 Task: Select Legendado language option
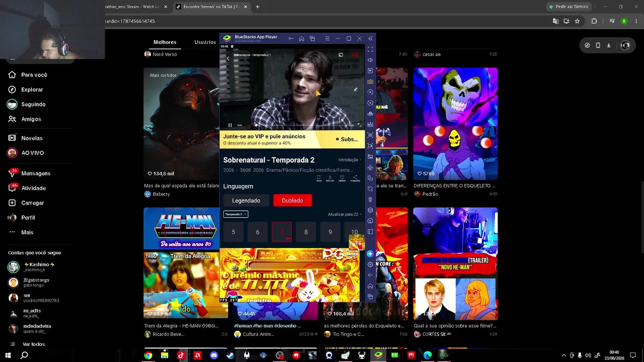pyautogui.click(x=246, y=201)
